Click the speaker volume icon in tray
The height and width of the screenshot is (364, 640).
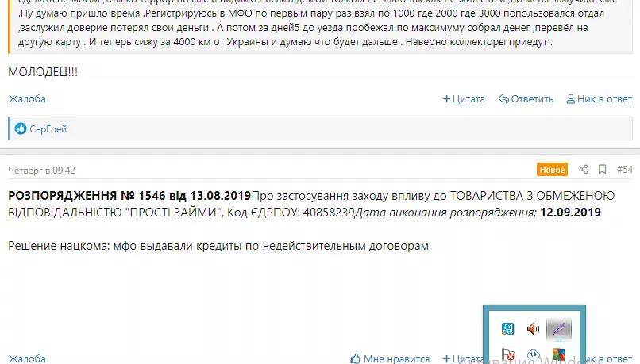[533, 328]
